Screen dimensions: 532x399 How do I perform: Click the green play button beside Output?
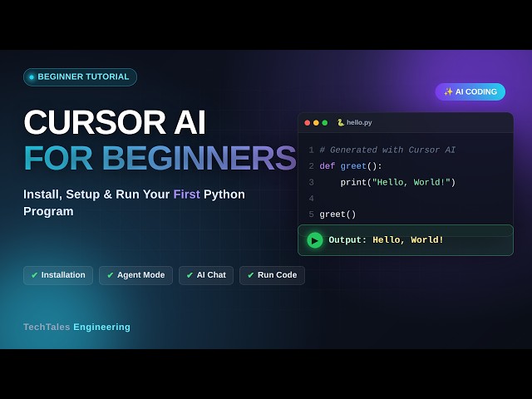(x=315, y=240)
